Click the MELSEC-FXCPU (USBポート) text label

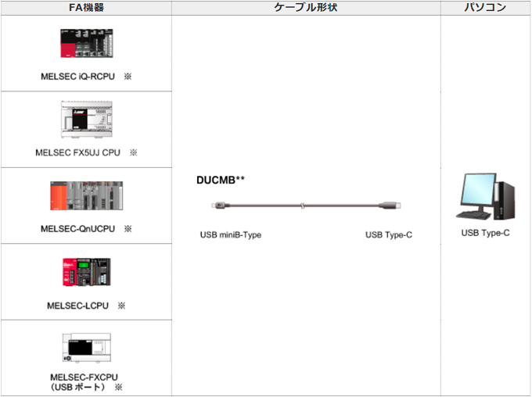(77, 381)
